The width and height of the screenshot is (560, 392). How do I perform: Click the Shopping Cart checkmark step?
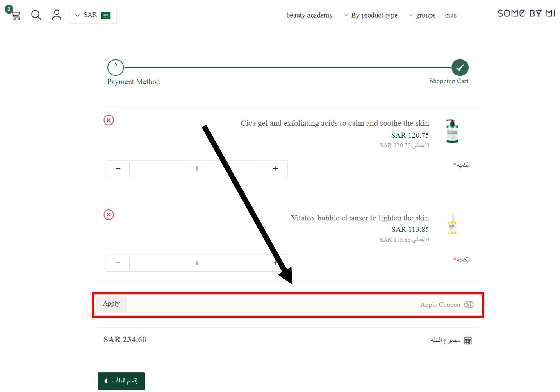(460, 68)
